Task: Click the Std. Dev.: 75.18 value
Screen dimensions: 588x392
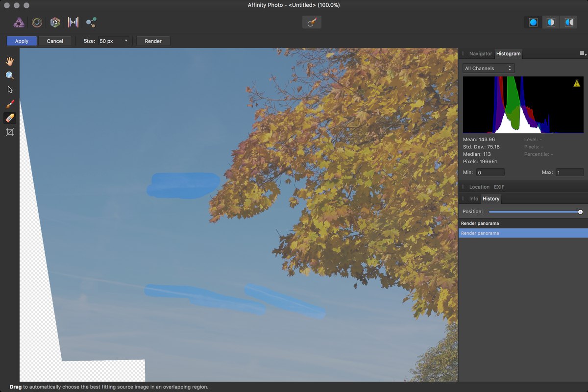Action: [481, 147]
